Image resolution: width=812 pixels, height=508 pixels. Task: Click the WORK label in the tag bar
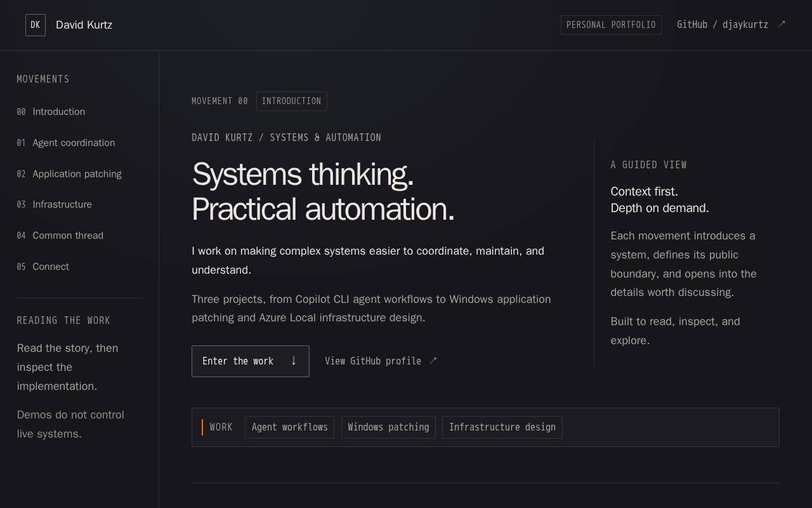(x=221, y=427)
